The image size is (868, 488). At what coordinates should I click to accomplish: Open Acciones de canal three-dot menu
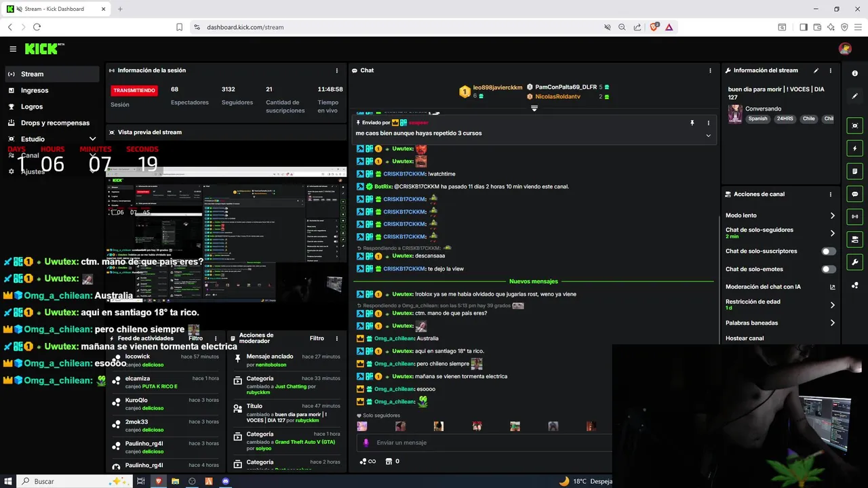[x=831, y=195]
